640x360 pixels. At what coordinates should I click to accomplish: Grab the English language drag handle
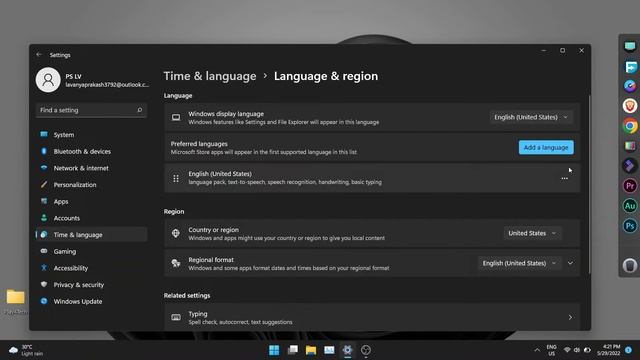click(x=176, y=178)
